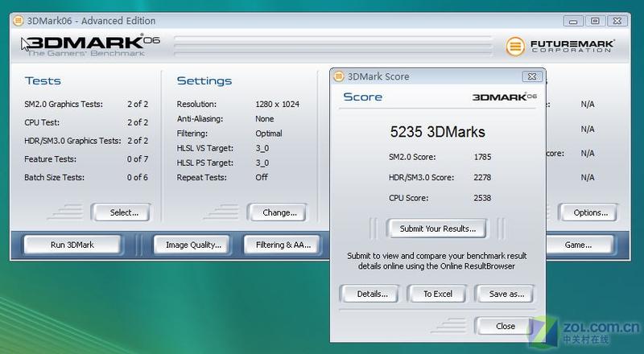Click Submit Your Results... button
Screen dimensions: 644x354
[x=436, y=228]
